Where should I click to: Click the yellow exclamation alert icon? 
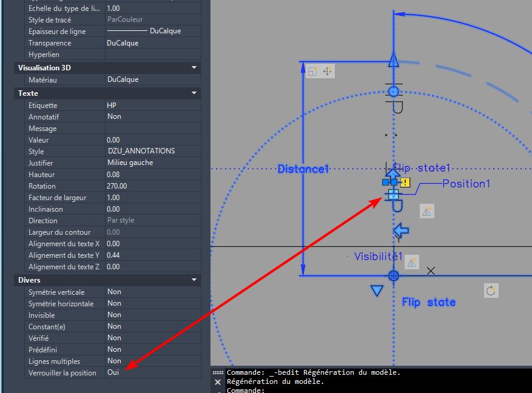(x=405, y=183)
